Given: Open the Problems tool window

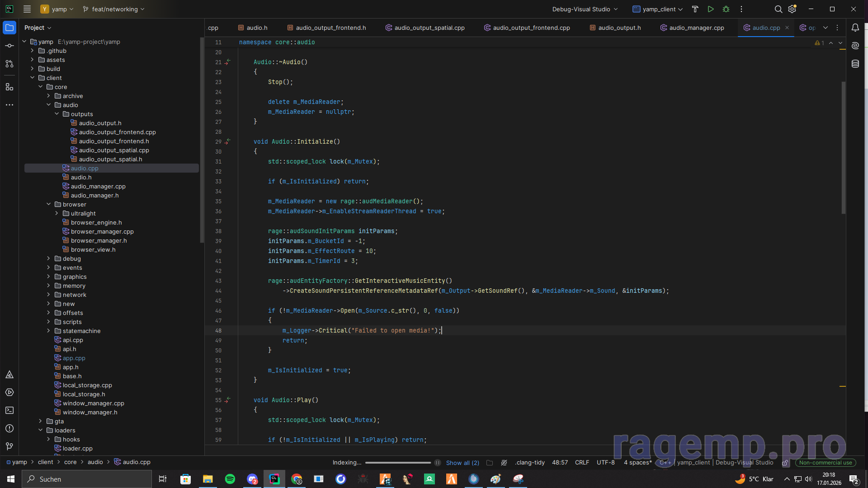Looking at the screenshot, I should click(9, 428).
